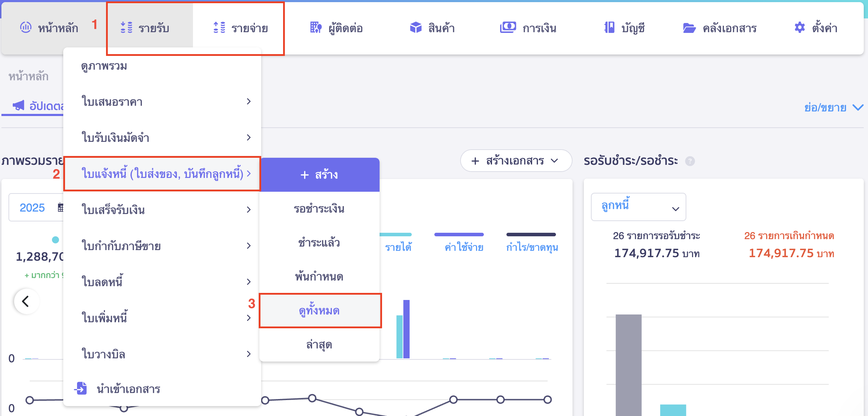Expand the ใบกำกับภาษีขาย submenu arrow

(x=249, y=245)
